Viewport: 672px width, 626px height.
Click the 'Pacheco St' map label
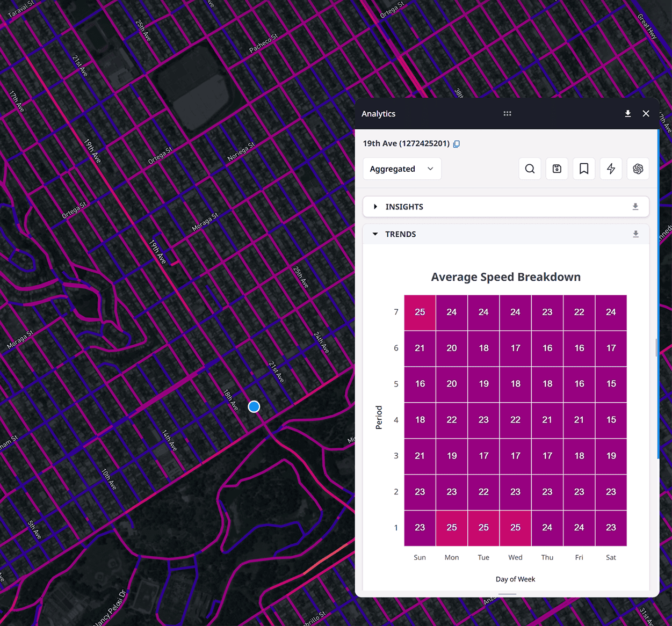(264, 43)
